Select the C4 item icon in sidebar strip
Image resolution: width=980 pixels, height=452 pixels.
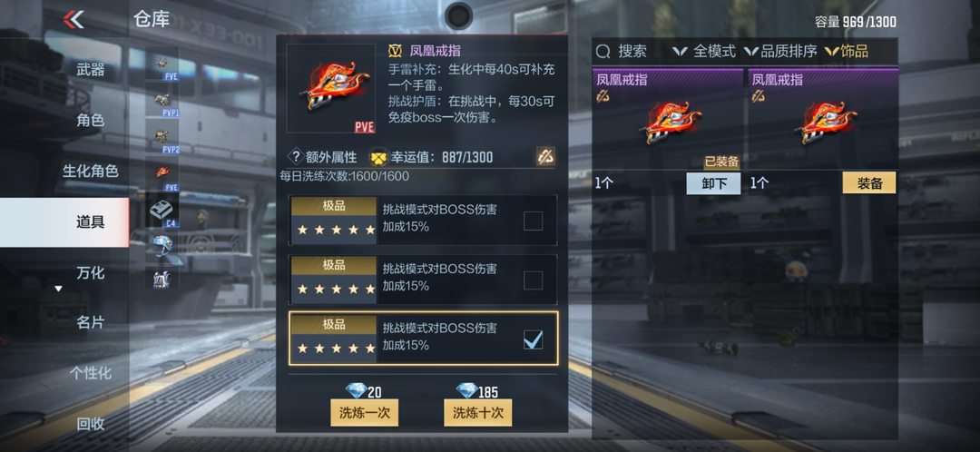(162, 211)
